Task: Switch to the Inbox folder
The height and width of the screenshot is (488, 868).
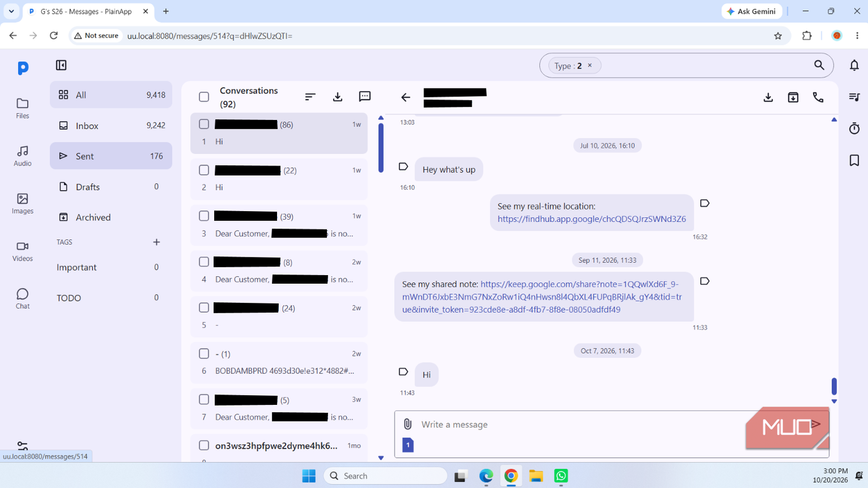Action: [111, 126]
